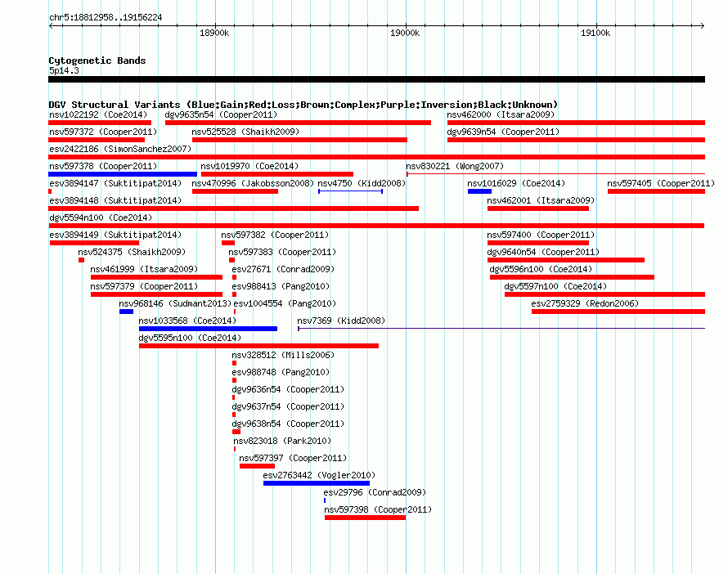
Task: Click the esv2422186 (SimonSanchez2007) label
Action: pyautogui.click(x=120, y=149)
